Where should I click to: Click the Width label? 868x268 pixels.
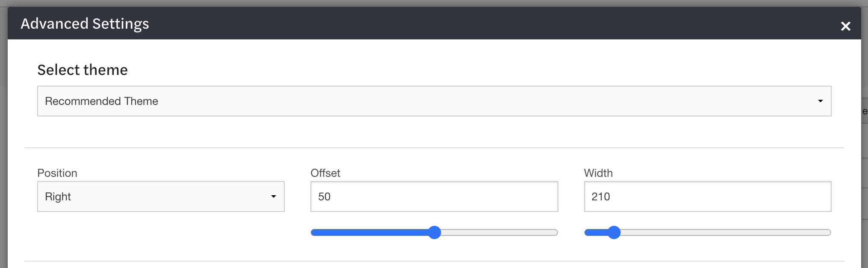tap(599, 173)
